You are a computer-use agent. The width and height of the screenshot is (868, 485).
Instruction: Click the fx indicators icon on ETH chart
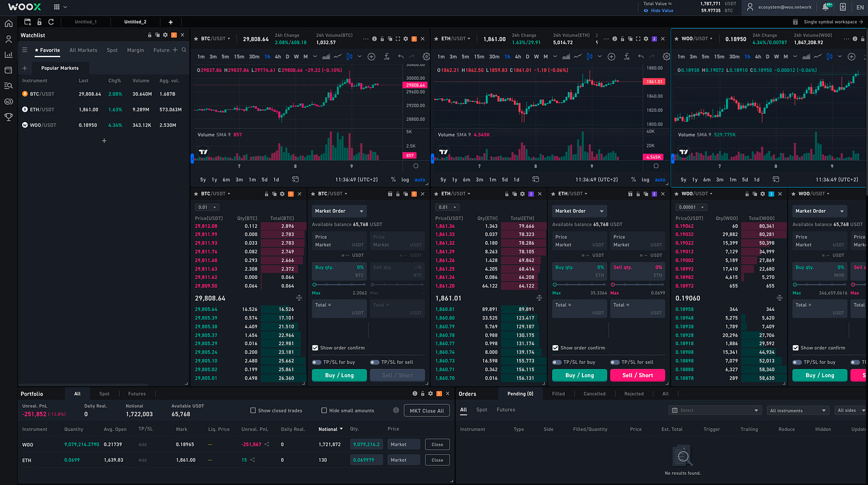pos(627,57)
